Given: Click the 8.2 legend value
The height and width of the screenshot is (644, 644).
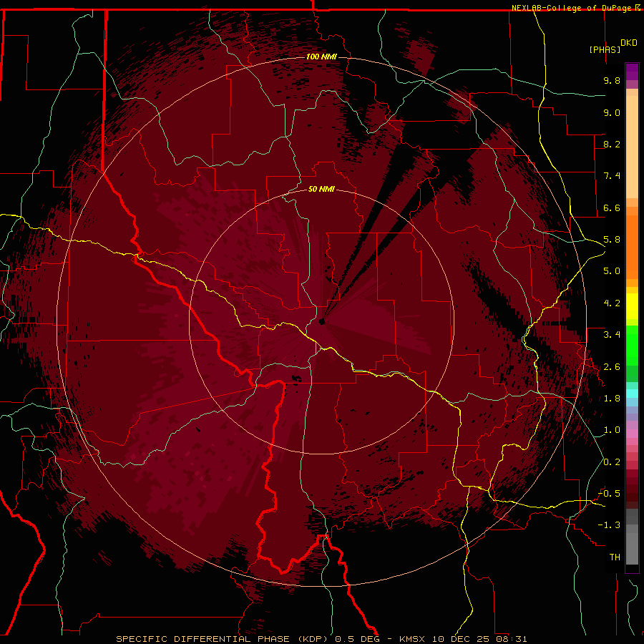Looking at the screenshot, I should pyautogui.click(x=612, y=144).
